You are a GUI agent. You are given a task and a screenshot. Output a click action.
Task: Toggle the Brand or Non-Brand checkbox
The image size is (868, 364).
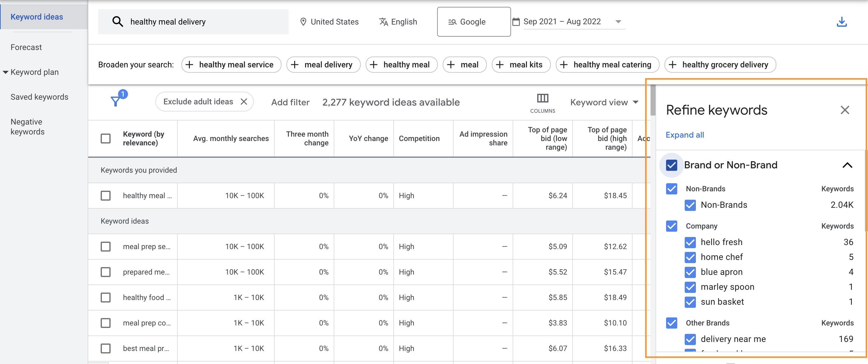coord(671,165)
